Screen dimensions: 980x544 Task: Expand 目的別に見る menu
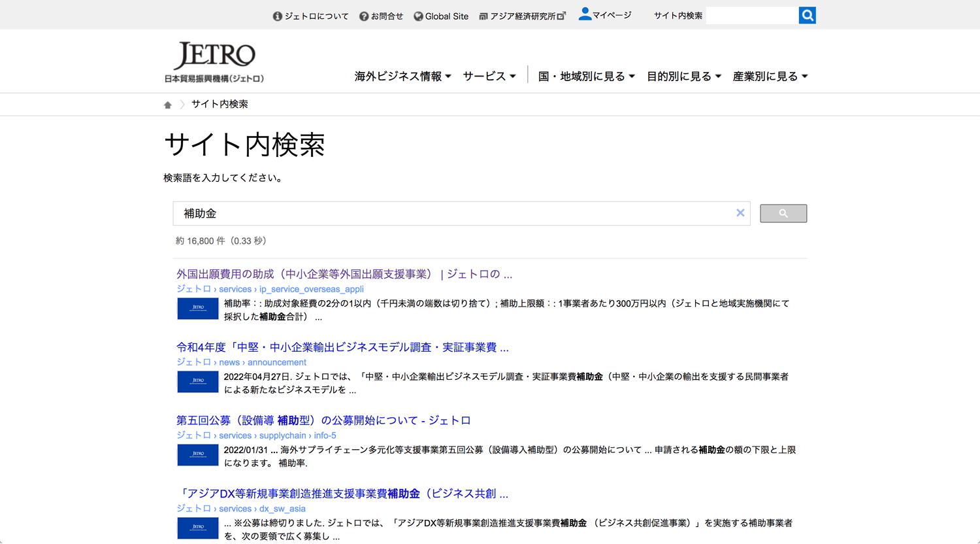click(x=684, y=76)
